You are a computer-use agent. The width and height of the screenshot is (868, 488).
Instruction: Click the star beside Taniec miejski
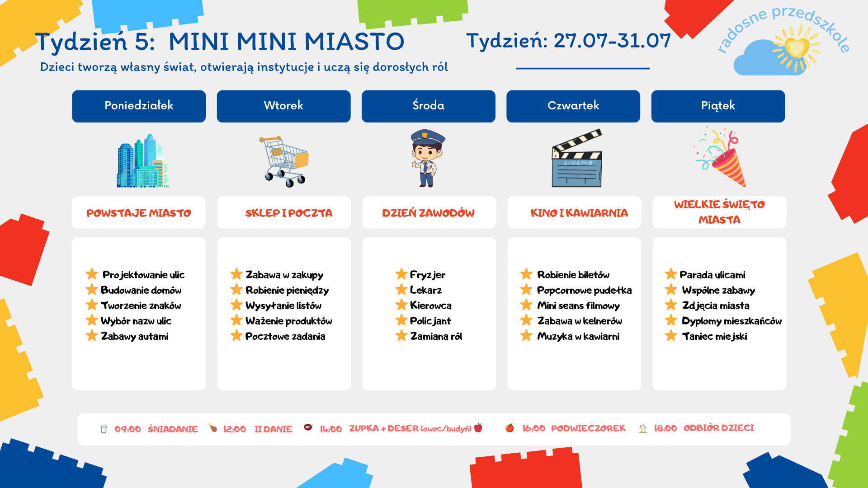671,335
